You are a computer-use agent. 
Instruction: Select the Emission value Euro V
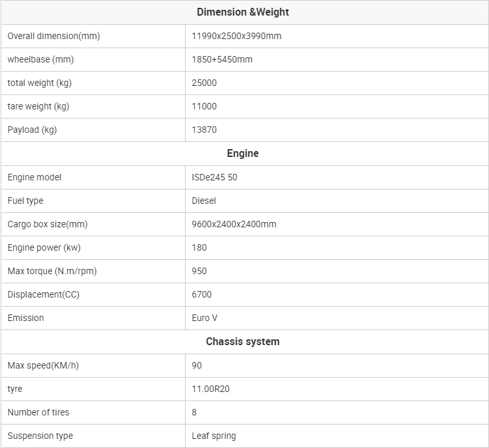[204, 318]
